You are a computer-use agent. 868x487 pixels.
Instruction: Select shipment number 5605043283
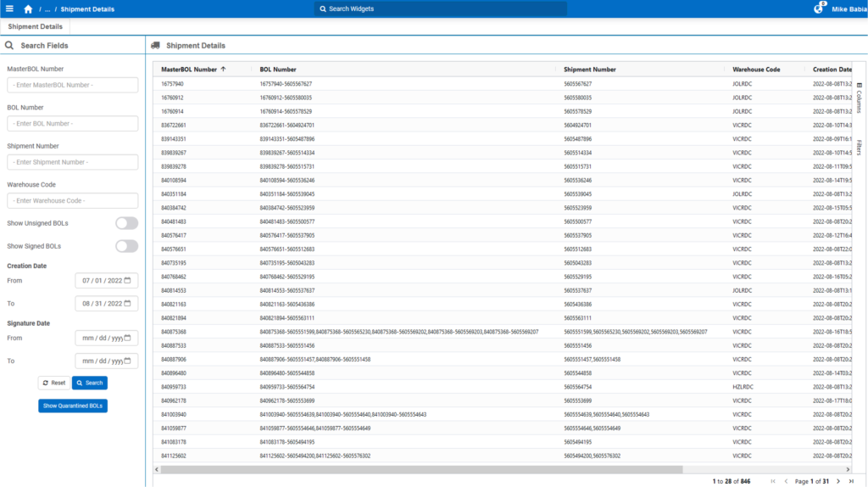click(577, 263)
